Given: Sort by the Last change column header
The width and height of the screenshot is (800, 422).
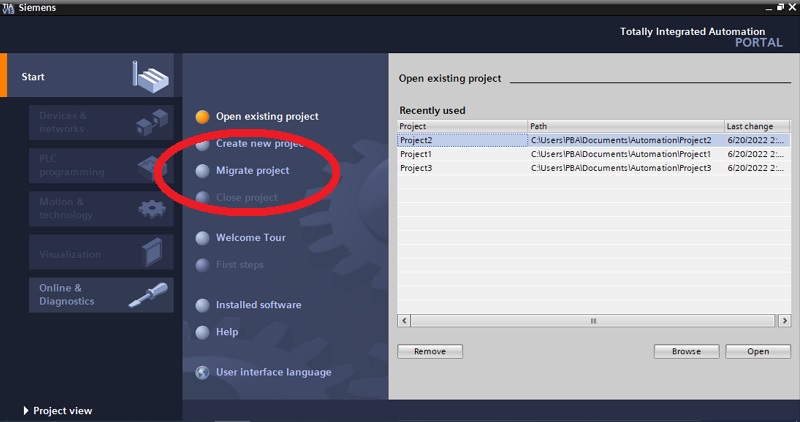Looking at the screenshot, I should [x=757, y=126].
